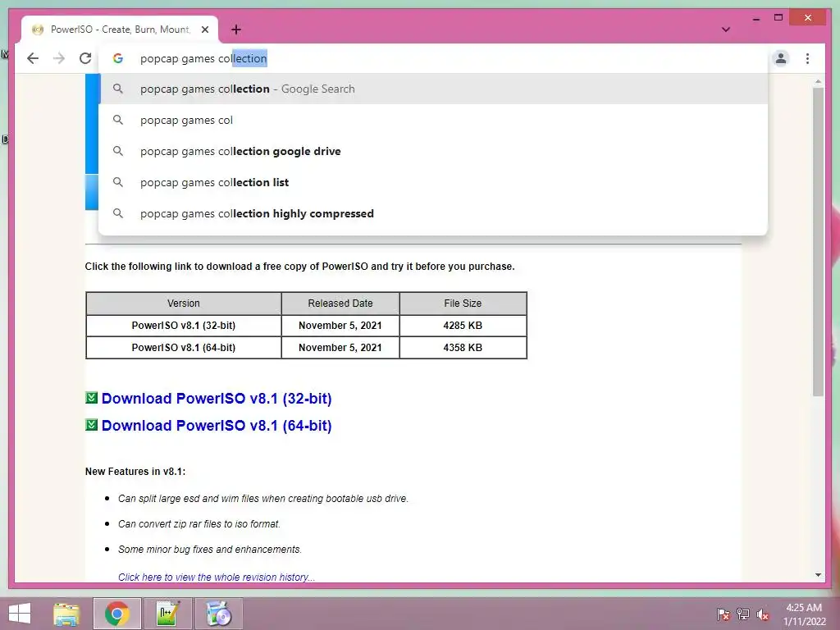The image size is (840, 630).
Task: Click the page's vertical scrollbar thumb
Action: point(818,242)
